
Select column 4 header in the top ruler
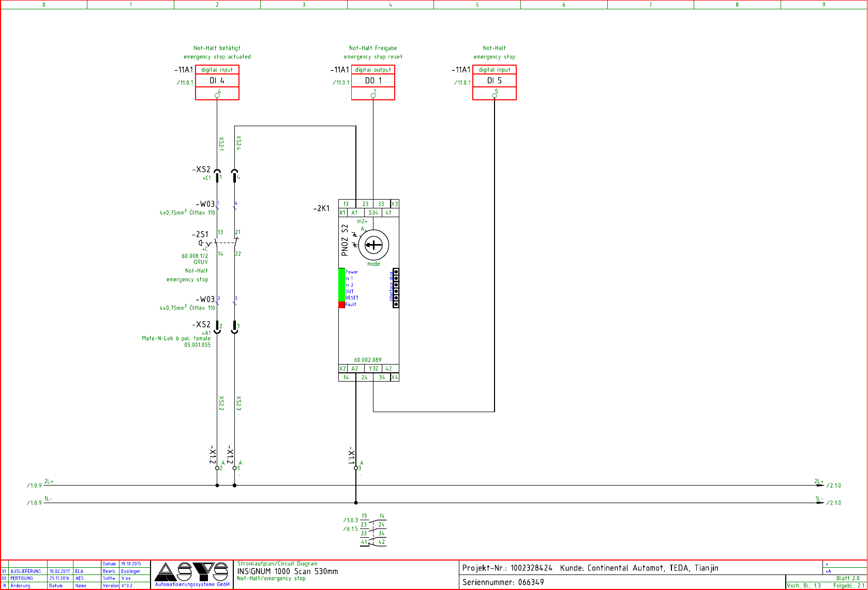pos(391,5)
